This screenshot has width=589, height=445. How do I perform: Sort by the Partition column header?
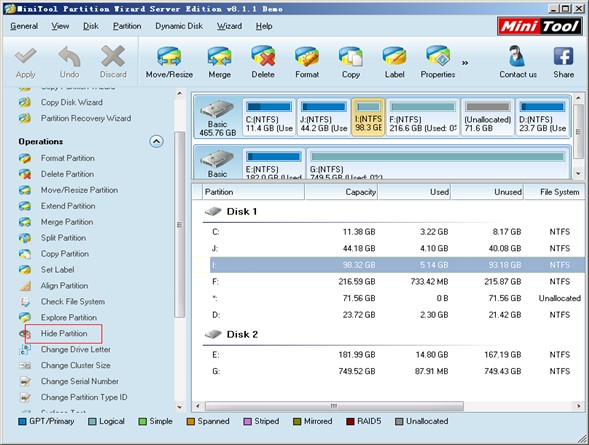click(x=253, y=192)
